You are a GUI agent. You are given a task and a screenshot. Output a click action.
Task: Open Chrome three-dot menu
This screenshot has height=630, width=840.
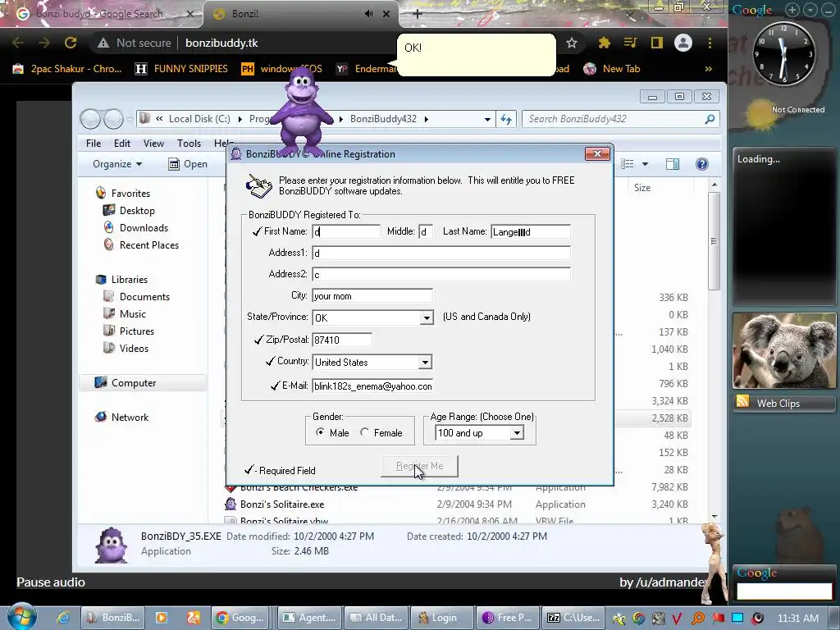(x=710, y=43)
